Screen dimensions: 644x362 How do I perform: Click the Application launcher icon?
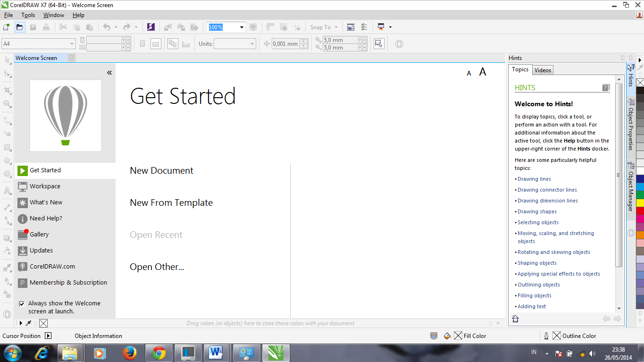[x=381, y=27]
